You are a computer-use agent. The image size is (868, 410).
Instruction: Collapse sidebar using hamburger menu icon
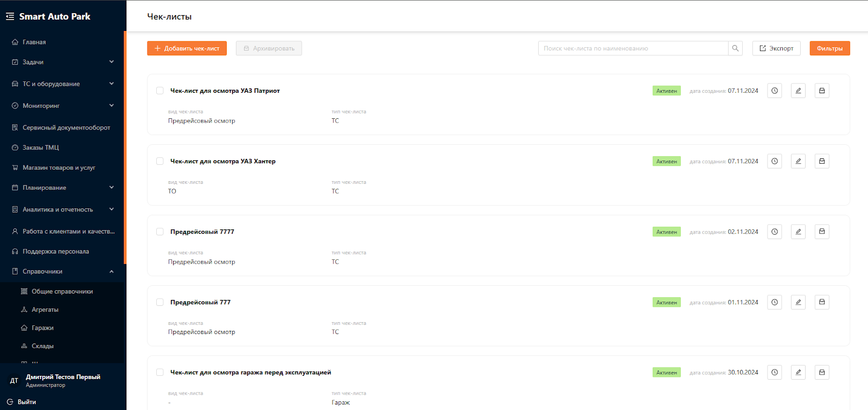(x=10, y=17)
